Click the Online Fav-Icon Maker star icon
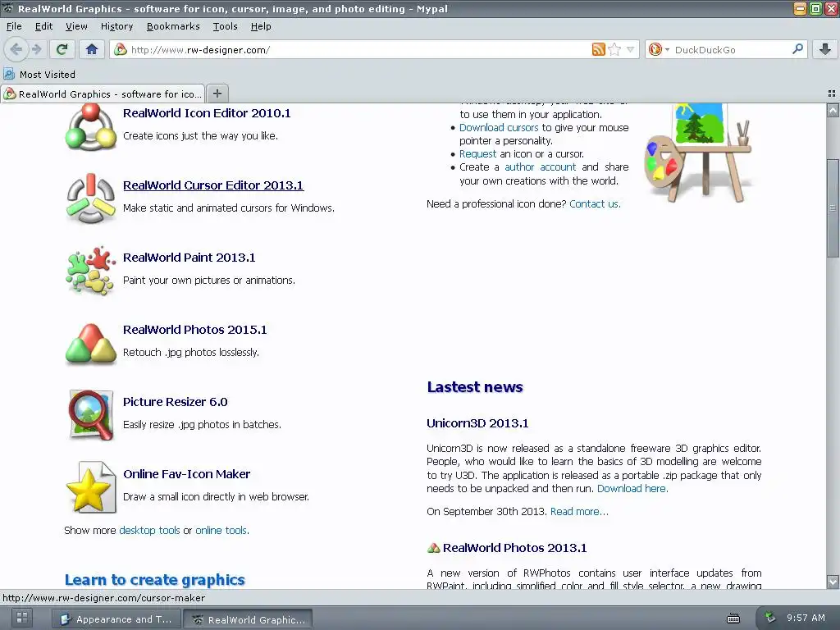840x630 pixels. tap(90, 487)
